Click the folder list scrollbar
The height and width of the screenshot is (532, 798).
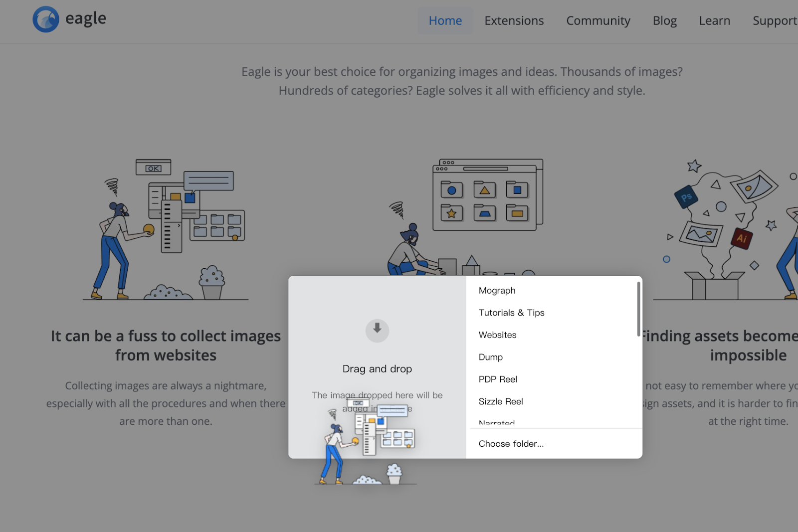(638, 309)
